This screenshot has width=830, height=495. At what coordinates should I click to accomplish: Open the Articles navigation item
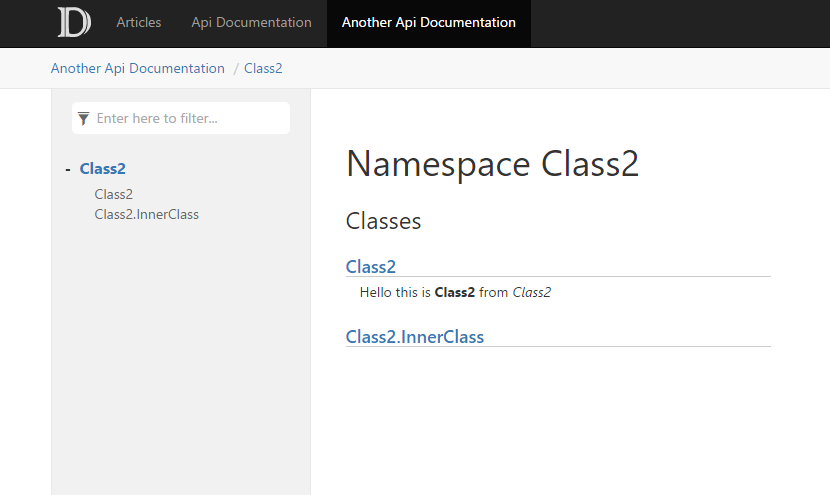pyautogui.click(x=138, y=22)
